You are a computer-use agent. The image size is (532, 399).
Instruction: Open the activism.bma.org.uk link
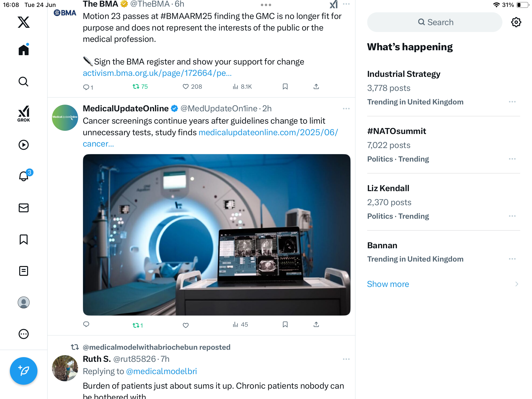click(157, 73)
